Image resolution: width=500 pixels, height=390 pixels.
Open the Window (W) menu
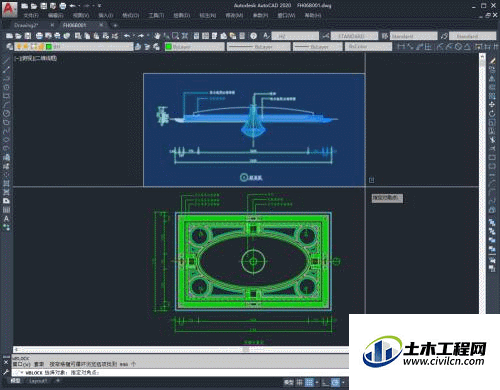pyautogui.click(x=286, y=15)
